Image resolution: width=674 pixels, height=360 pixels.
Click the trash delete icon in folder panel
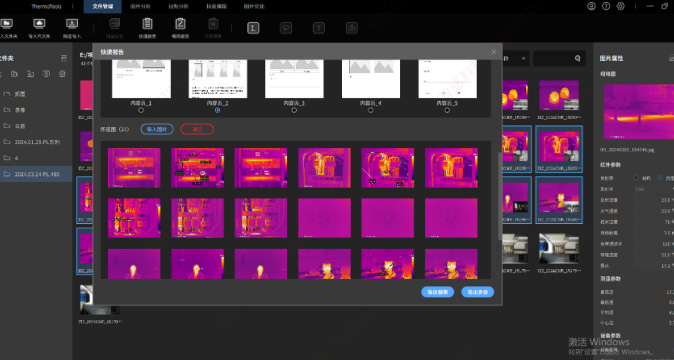(x=62, y=74)
